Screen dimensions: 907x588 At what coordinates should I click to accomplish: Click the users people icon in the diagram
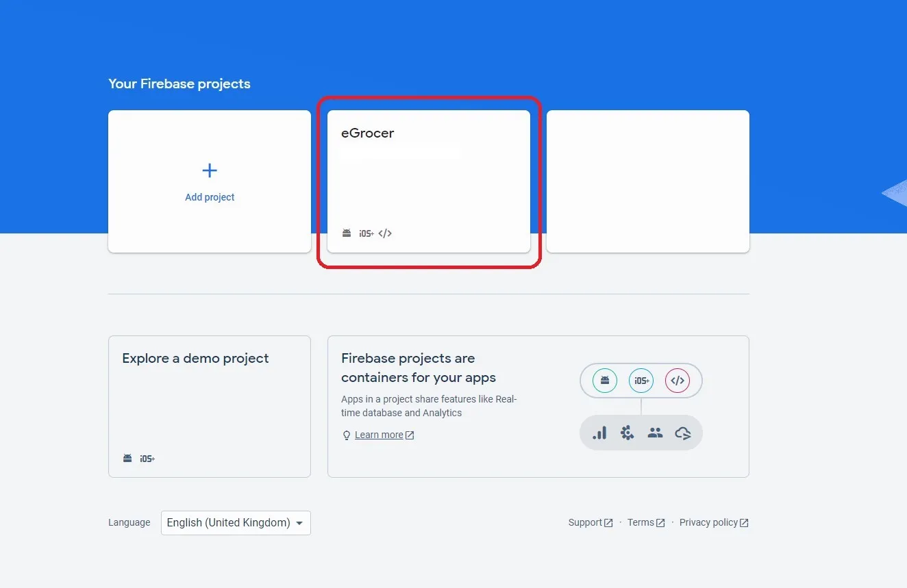[655, 433]
